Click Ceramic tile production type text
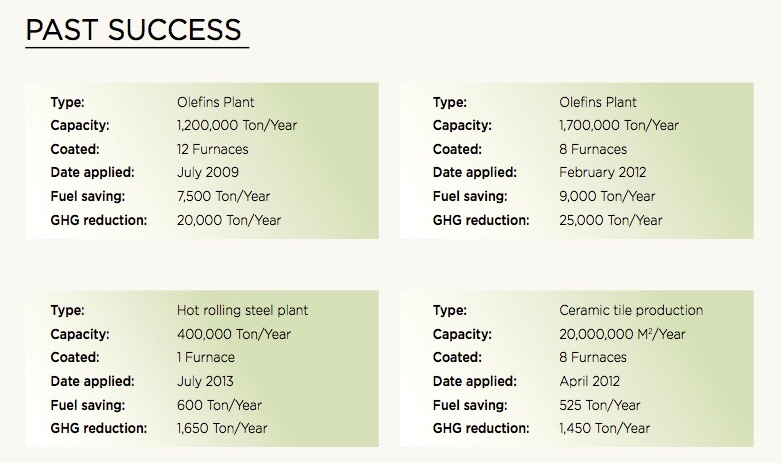Image resolution: width=781 pixels, height=463 pixels. (631, 311)
